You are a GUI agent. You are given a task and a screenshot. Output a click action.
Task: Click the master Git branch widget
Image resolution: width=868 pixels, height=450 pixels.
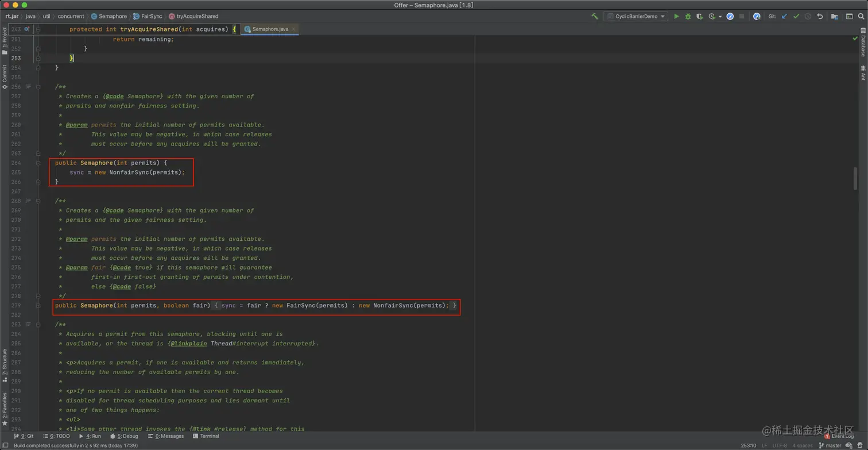click(x=830, y=445)
